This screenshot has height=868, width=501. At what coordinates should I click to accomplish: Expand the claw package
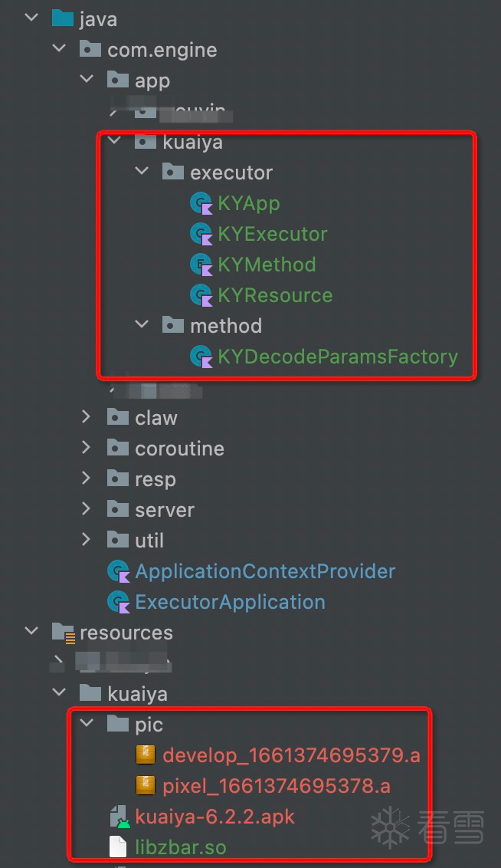tap(87, 418)
